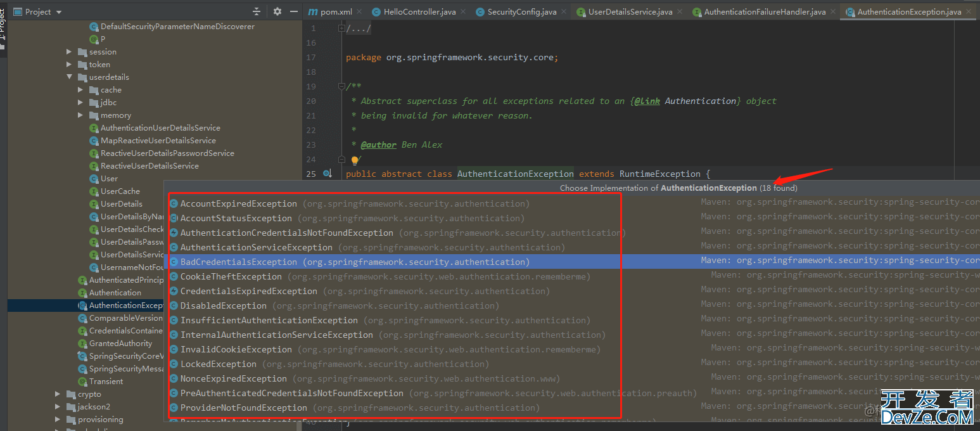Expand the token package arrow
Screen dimensions: 980x431
[69, 65]
